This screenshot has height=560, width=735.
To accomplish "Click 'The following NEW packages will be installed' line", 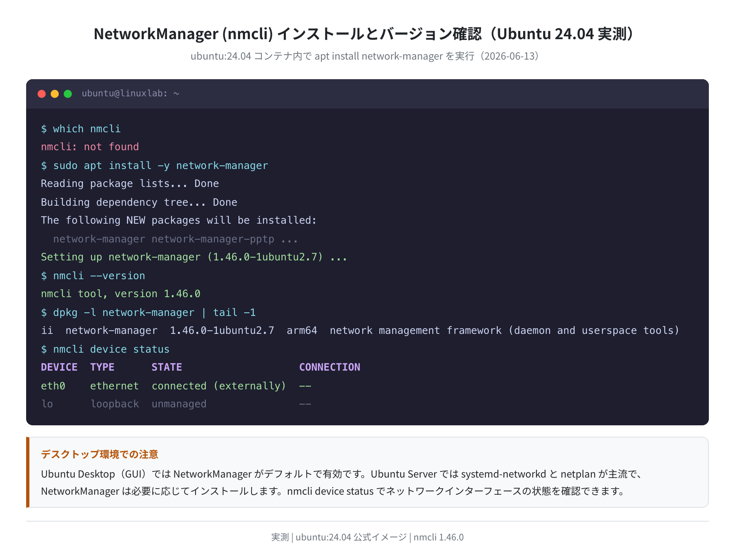I will pos(179,220).
